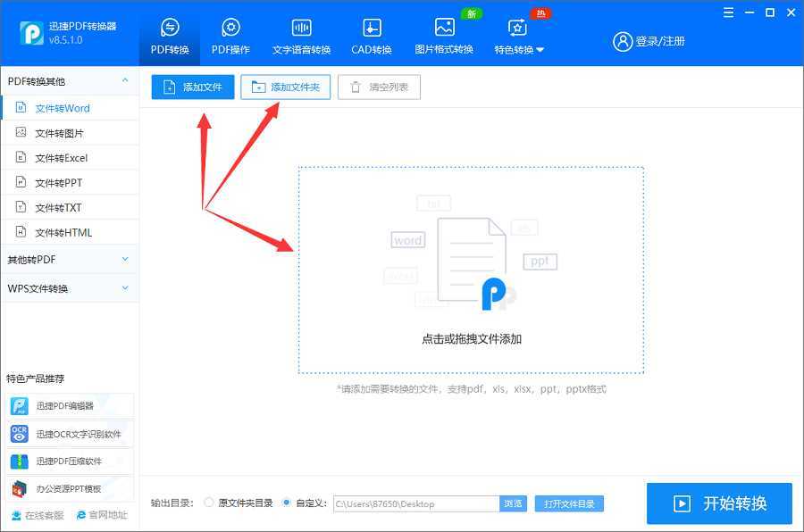
Task: Open the PDF转换 tab
Action: 170,36
